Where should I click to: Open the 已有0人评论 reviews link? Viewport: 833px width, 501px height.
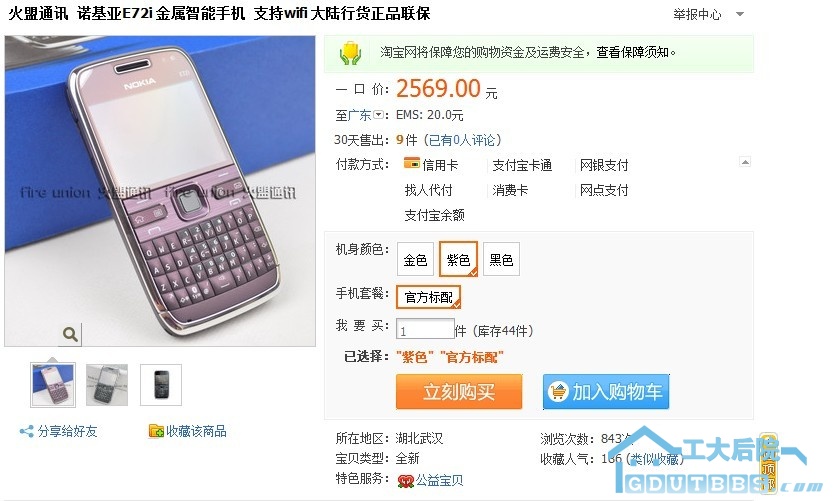pyautogui.click(x=462, y=140)
